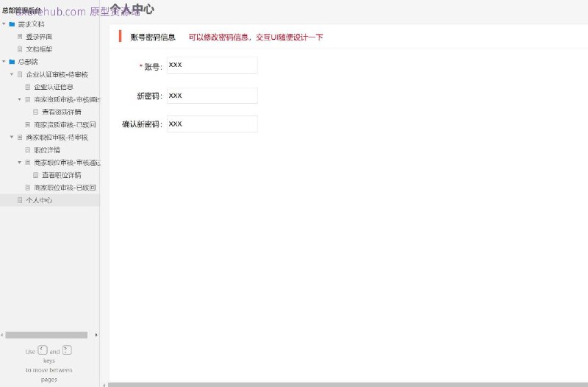The width and height of the screenshot is (588, 387).
Task: Click the 新密码 field label
Action: pyautogui.click(x=149, y=96)
